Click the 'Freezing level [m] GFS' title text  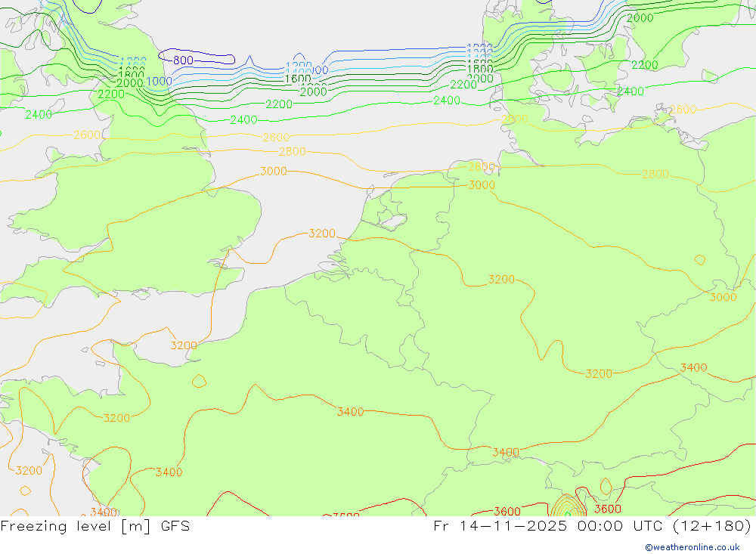(x=95, y=526)
